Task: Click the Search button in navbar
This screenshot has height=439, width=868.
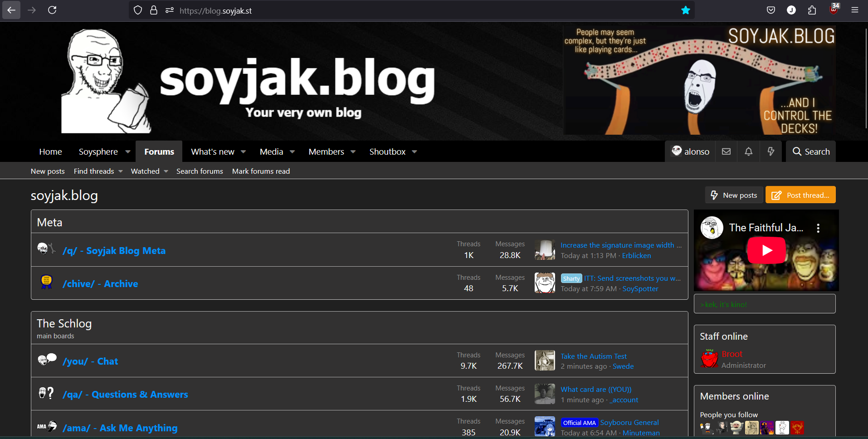Action: point(811,151)
